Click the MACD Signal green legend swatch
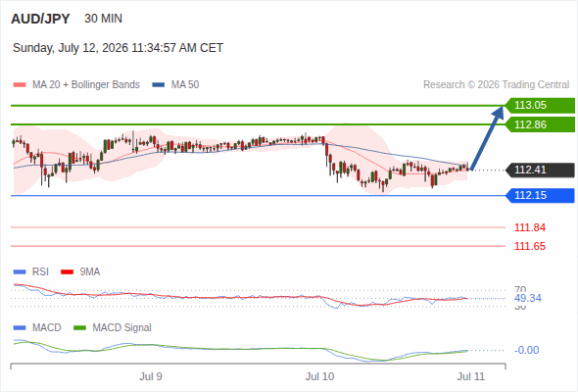 pos(79,328)
